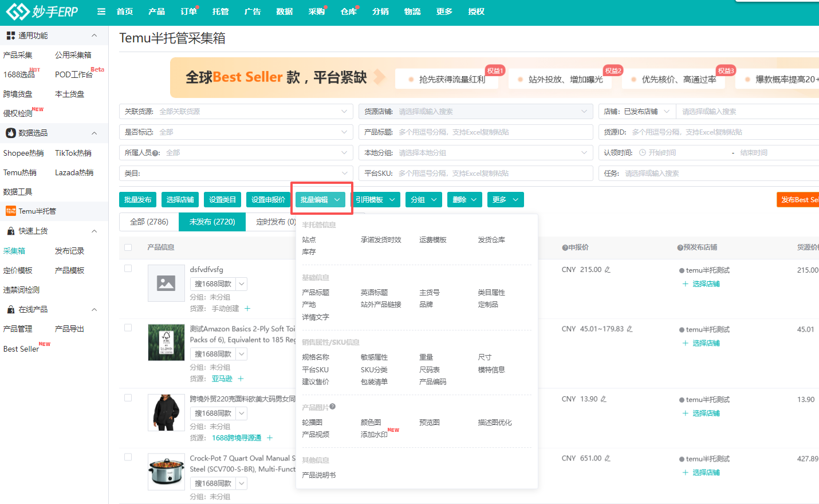The width and height of the screenshot is (819, 504).
Task: Click the help icon next to 产品图片
Action: pyautogui.click(x=333, y=407)
